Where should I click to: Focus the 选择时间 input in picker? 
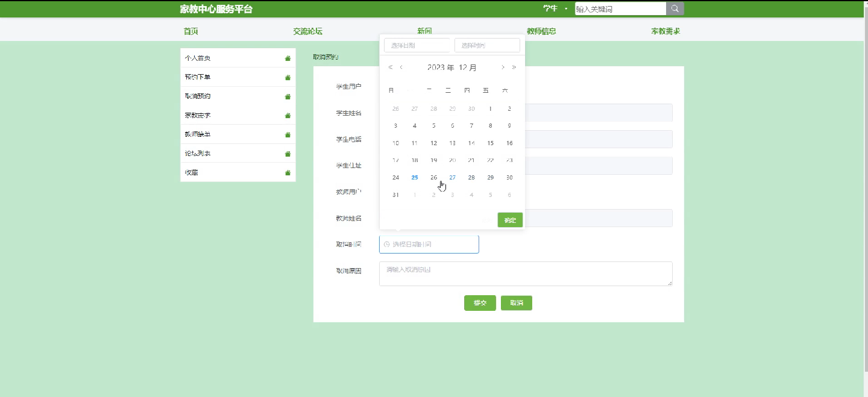pos(487,45)
